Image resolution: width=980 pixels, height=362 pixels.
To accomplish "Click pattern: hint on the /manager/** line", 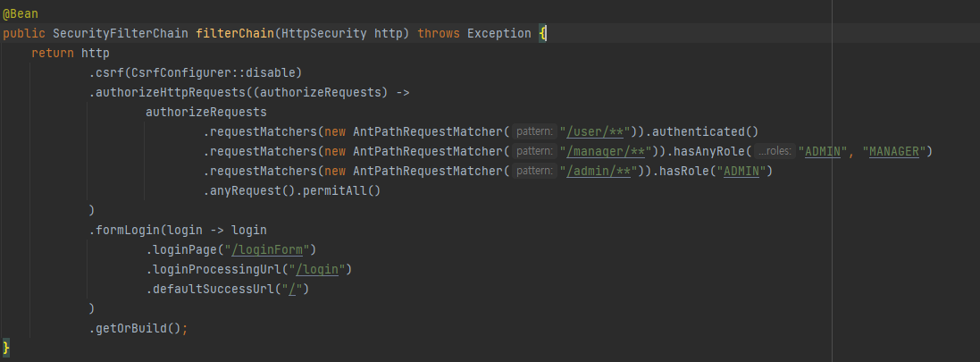I will tap(534, 151).
